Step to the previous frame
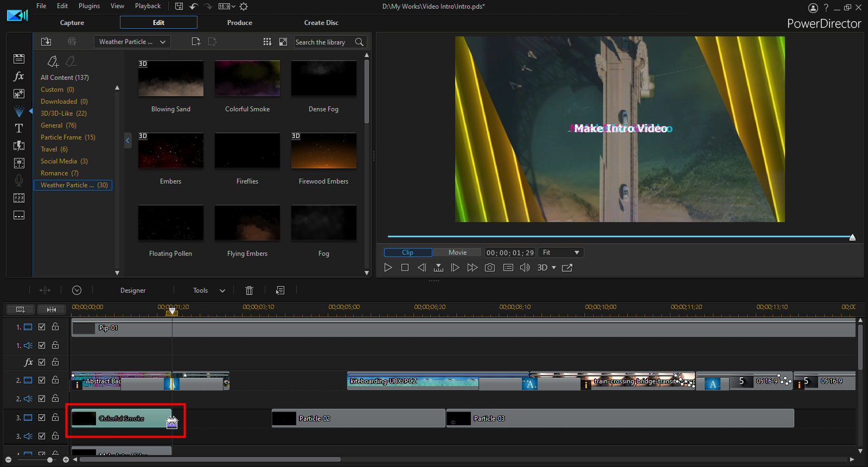The width and height of the screenshot is (868, 467). pyautogui.click(x=422, y=268)
